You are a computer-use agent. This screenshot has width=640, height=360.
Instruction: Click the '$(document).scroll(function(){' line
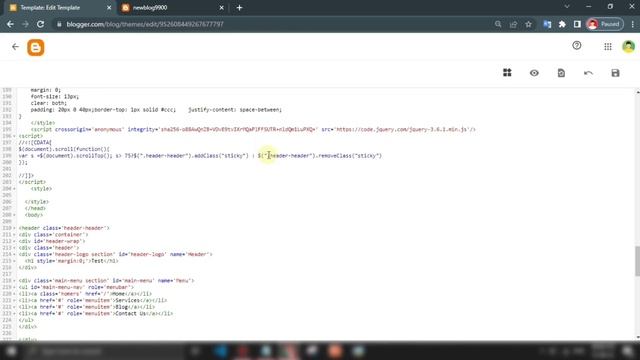64,149
